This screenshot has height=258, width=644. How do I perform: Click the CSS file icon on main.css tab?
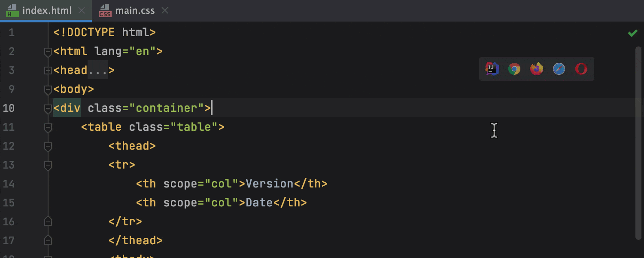pos(104,11)
